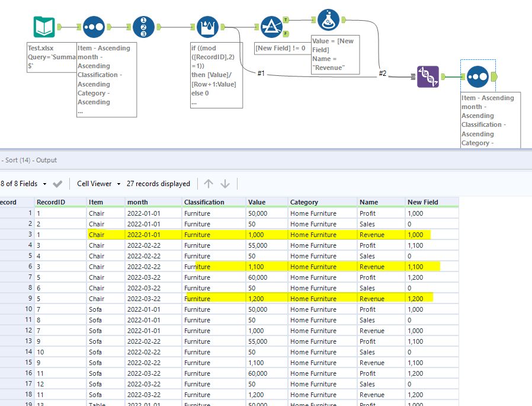Select the final Sort tool before output
Screen dimensions: 532x406
(477, 77)
